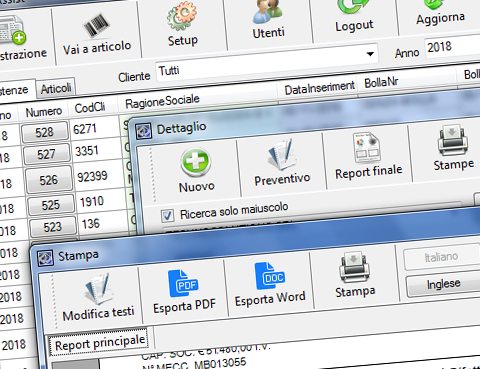This screenshot has width=480, height=369.
Task: Click Esporta Word DOC icon
Action: 270,276
